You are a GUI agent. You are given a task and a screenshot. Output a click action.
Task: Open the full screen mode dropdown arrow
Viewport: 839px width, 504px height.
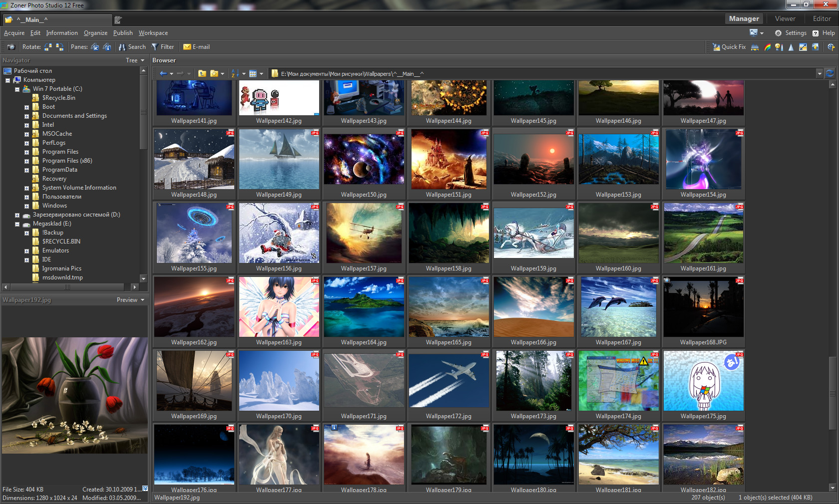point(762,33)
